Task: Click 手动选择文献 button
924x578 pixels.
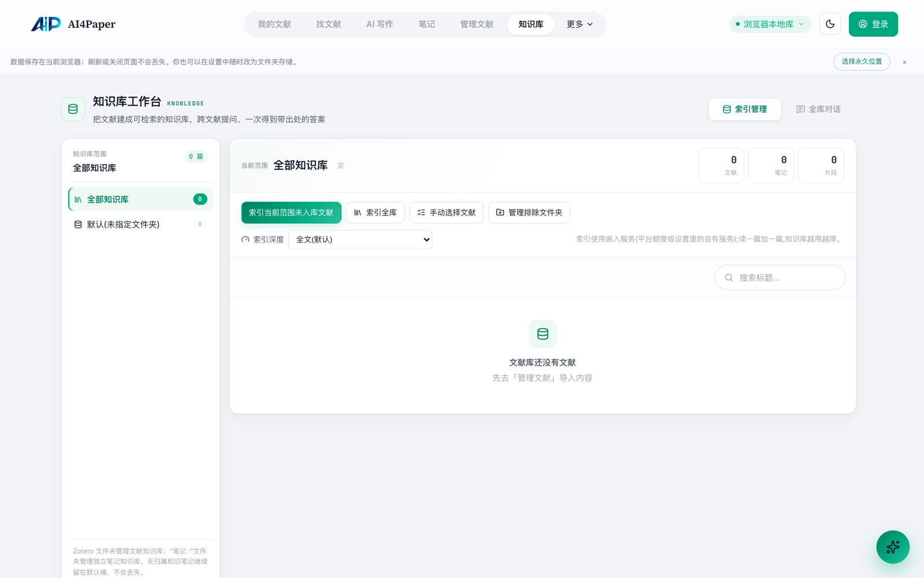Action: (446, 213)
